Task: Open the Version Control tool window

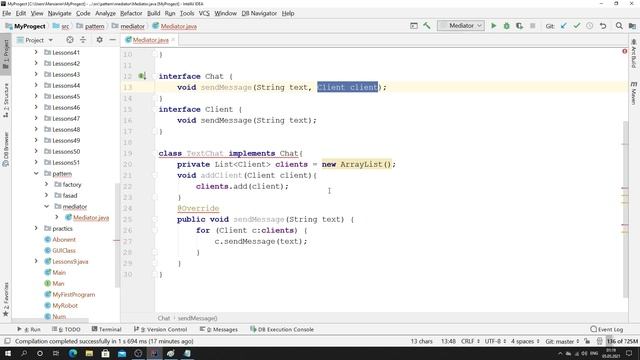Action: click(160, 329)
